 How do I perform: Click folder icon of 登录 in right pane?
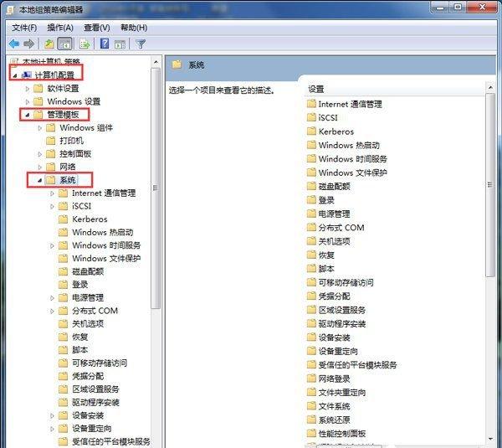coord(311,199)
